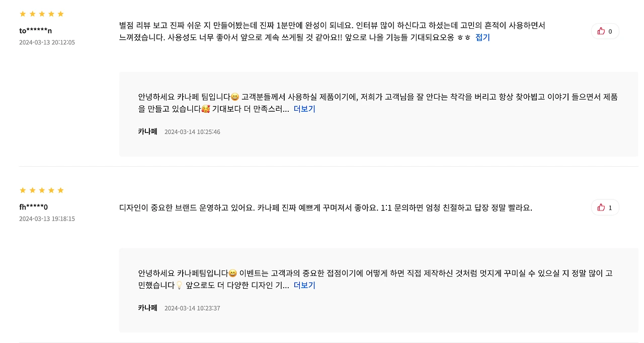Viewport: 644px width, 343px height.
Task: Click 카나페 author name dated 10:25:46
Action: point(147,131)
